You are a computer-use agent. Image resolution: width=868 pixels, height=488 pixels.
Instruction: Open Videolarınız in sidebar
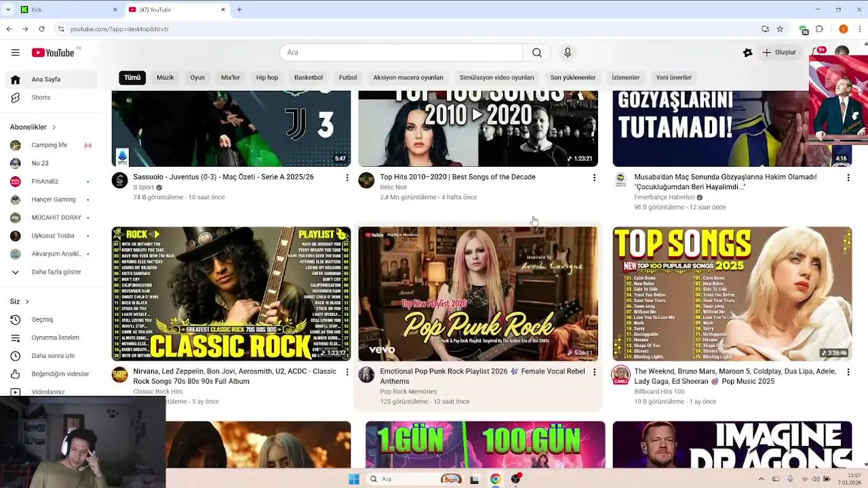coord(47,392)
